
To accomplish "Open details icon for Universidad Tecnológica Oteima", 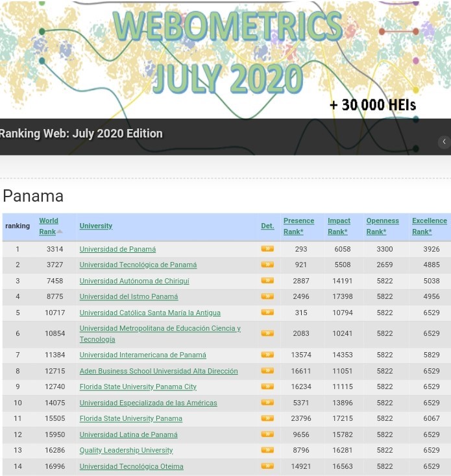I will (267, 466).
